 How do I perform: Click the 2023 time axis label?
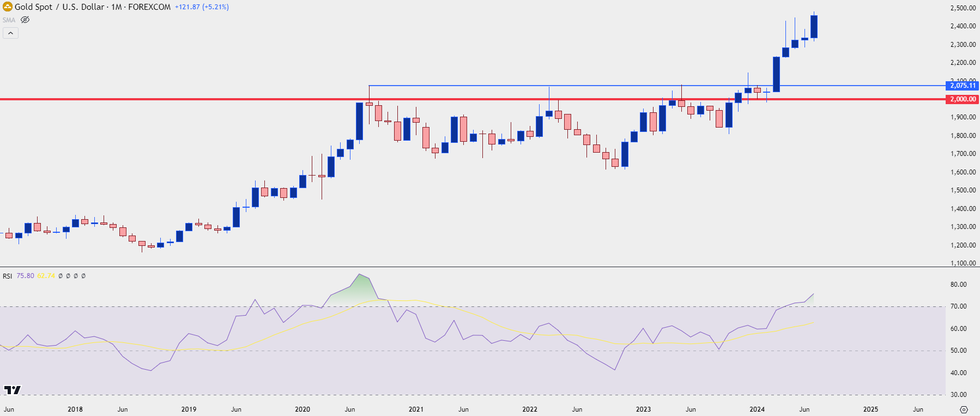[x=643, y=409]
